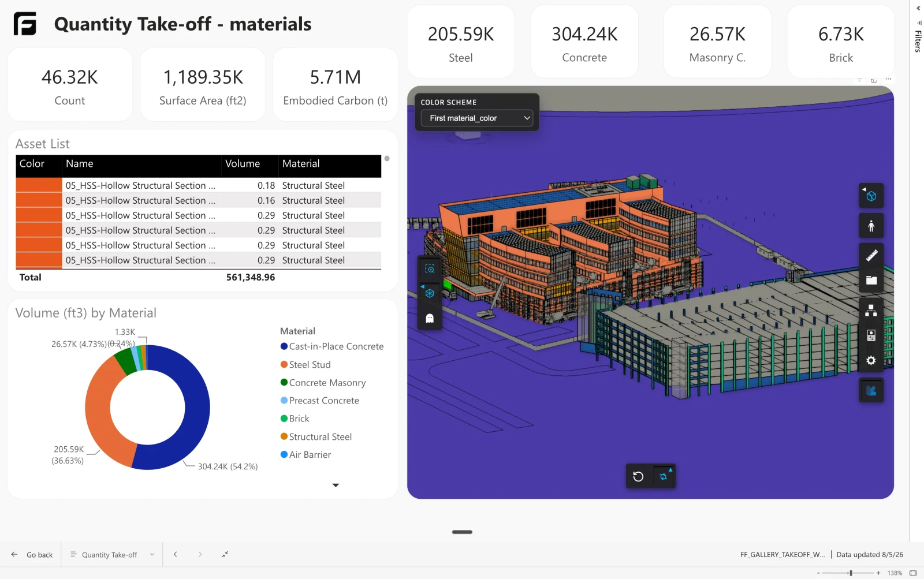Select Steel Stud legend item
924x579 pixels.
coord(305,365)
